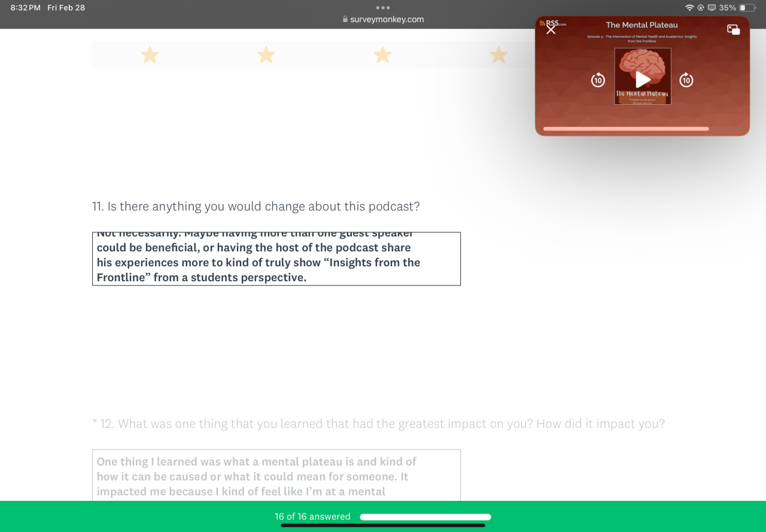The image size is (766, 532).
Task: Select the second star rating
Action: point(266,55)
